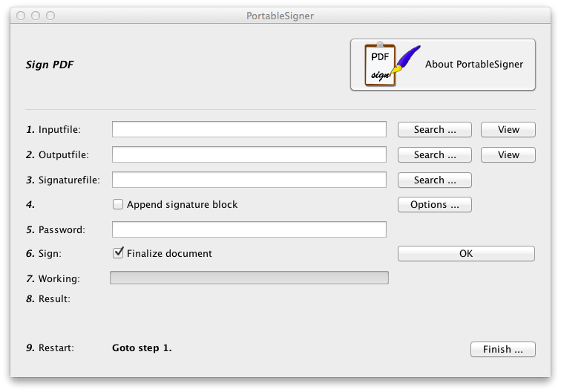This screenshot has height=392, width=561.
Task: Click the 'Sign PDF' heading
Action: [50, 65]
